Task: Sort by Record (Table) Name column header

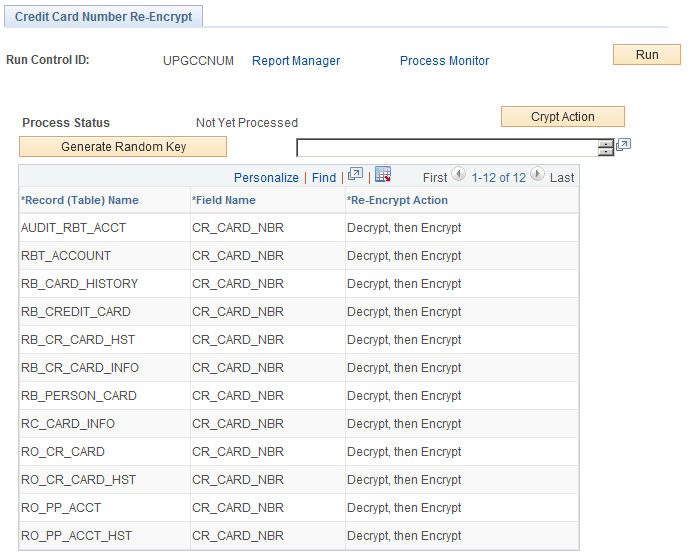Action: (x=80, y=200)
